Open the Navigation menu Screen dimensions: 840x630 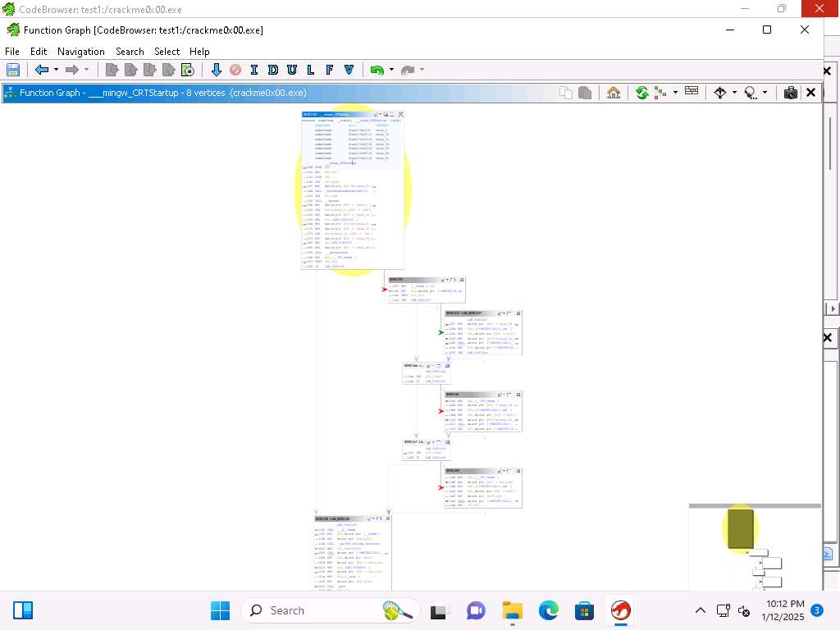(x=80, y=51)
